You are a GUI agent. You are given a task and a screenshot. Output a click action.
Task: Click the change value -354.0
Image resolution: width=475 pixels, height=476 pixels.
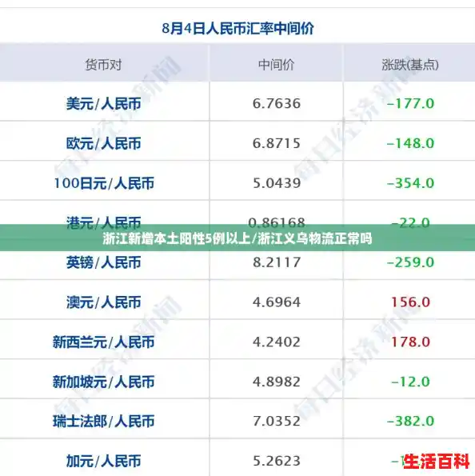410,183
